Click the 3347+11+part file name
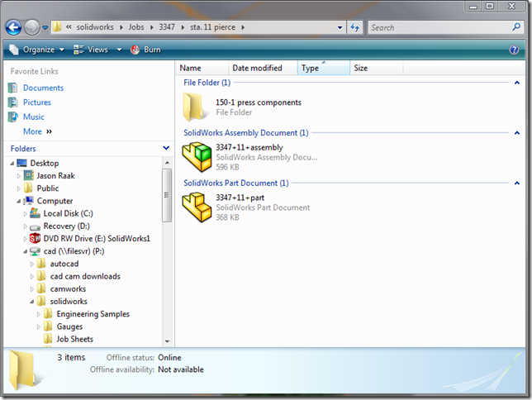The width and height of the screenshot is (532, 400). coord(240,198)
